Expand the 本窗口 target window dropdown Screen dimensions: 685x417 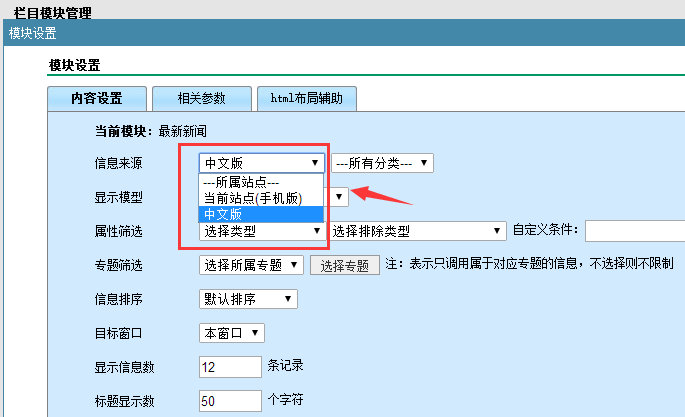[x=232, y=332]
